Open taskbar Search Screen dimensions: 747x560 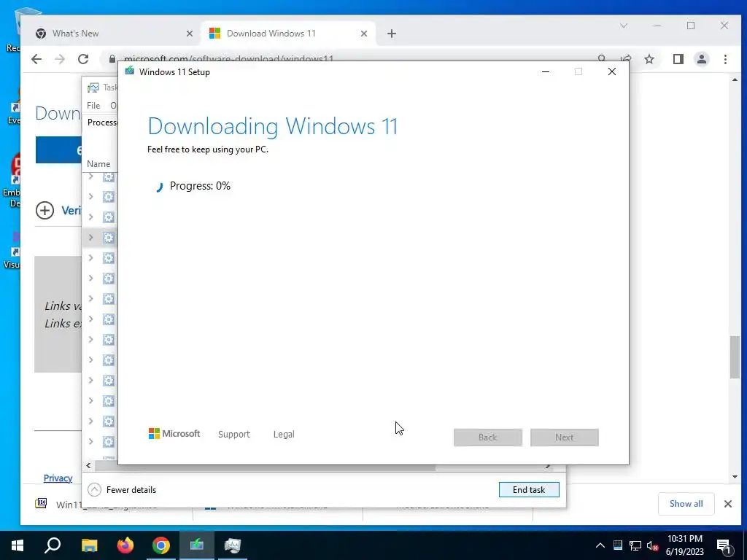tap(53, 545)
